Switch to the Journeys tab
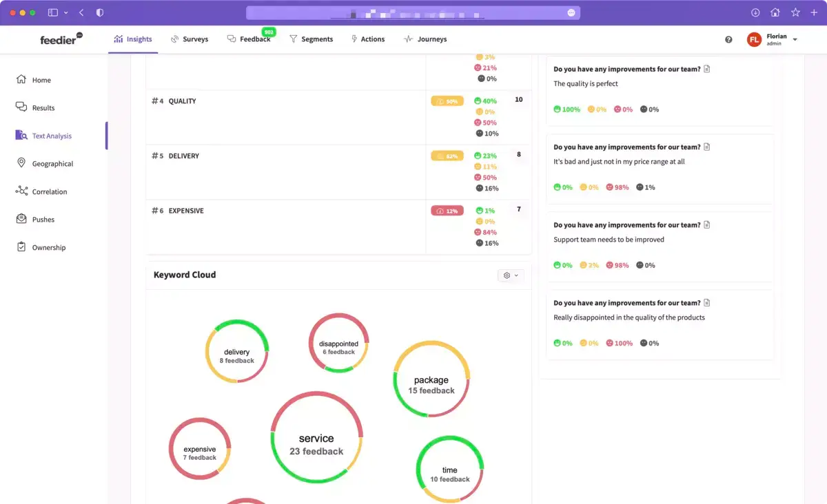Screen dimensions: 827x504 [x=425, y=39]
